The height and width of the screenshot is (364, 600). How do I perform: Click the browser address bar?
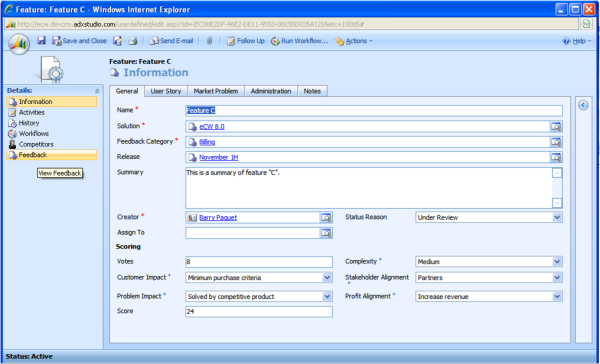(291, 24)
